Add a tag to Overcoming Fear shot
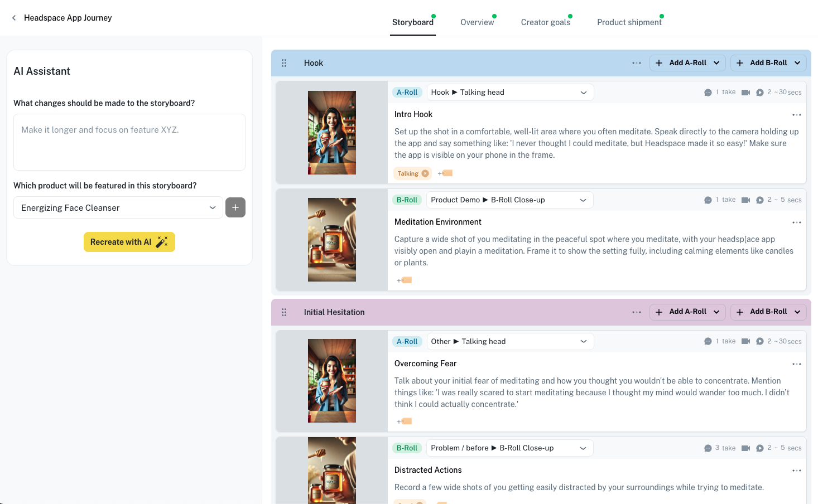818x504 pixels. click(x=404, y=421)
